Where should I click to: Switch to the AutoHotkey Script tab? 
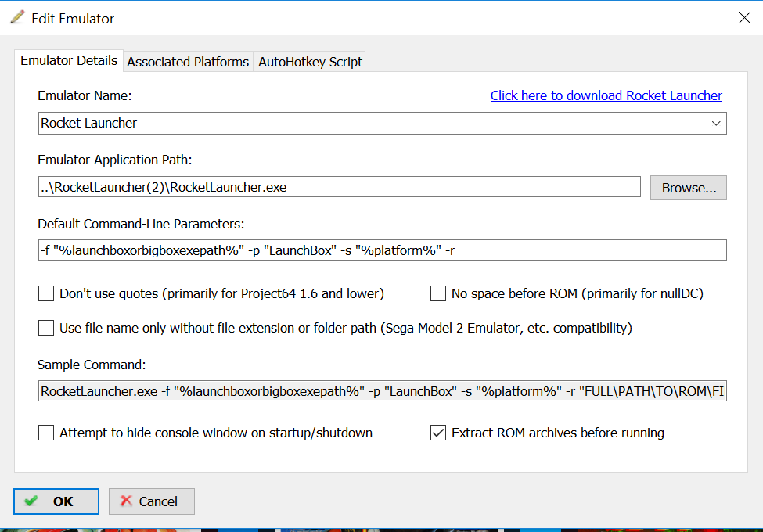tap(310, 62)
